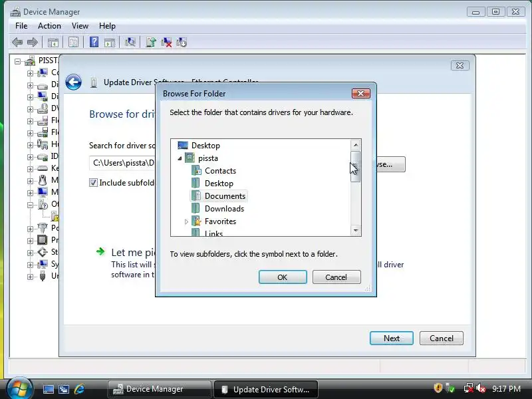Click the 'Let me pick' green arrow link

pos(100,251)
